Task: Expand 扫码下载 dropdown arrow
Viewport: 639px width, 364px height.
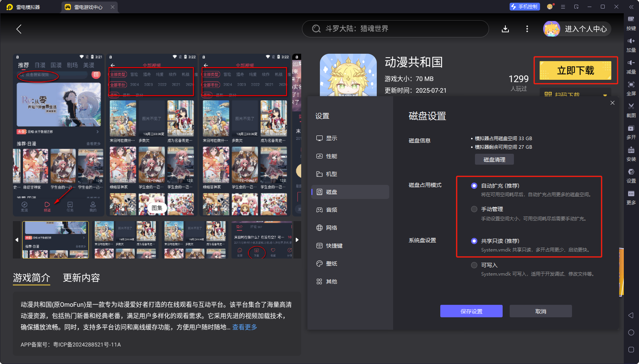Action: click(x=605, y=95)
